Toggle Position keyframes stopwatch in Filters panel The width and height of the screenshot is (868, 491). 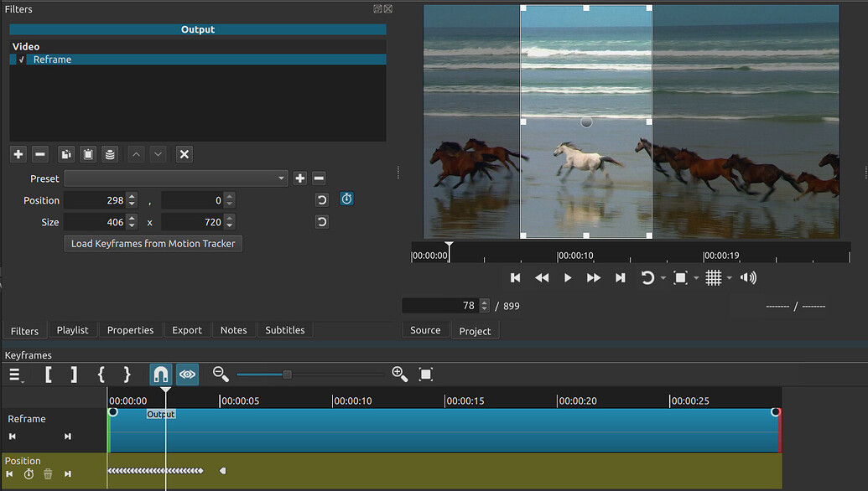pyautogui.click(x=346, y=199)
